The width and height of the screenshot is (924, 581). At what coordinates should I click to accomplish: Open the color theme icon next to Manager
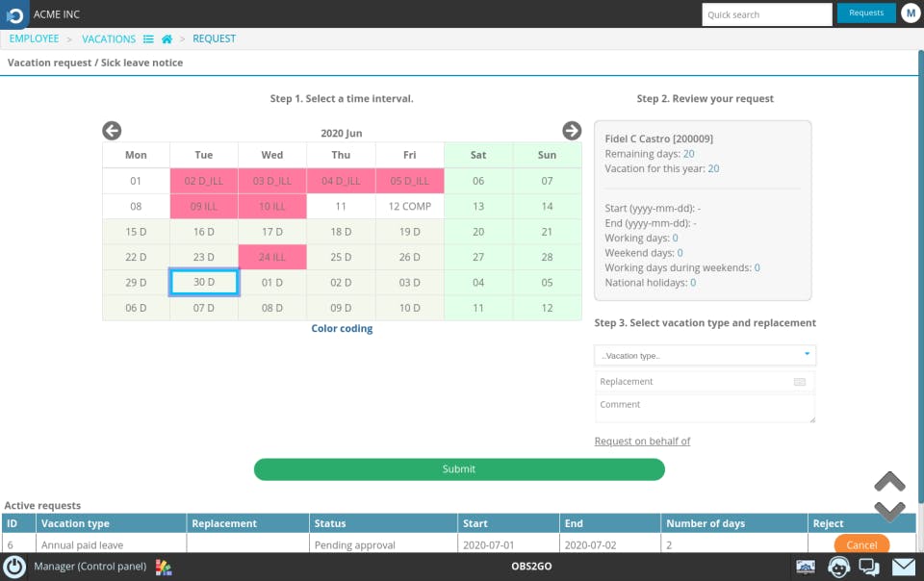tap(164, 567)
